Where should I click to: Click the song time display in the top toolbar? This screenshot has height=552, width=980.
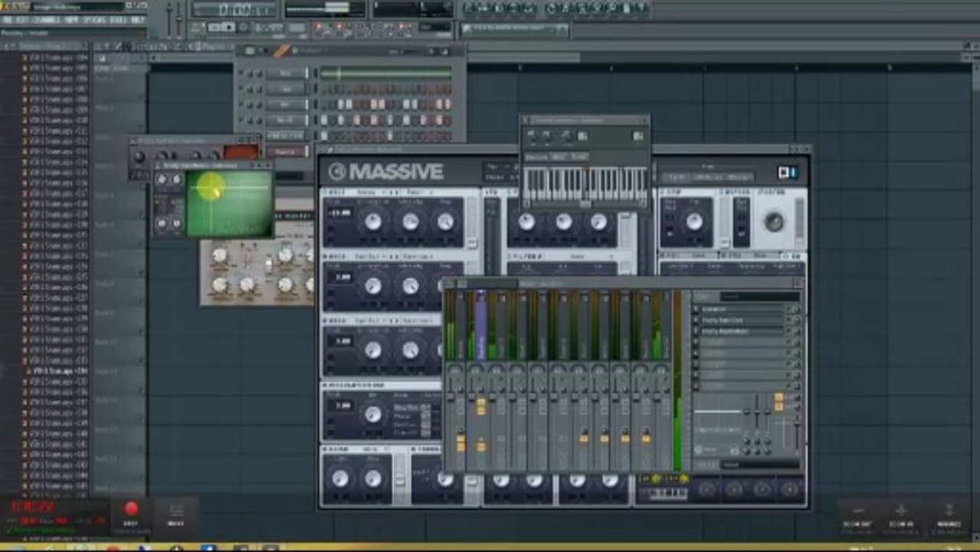(233, 9)
